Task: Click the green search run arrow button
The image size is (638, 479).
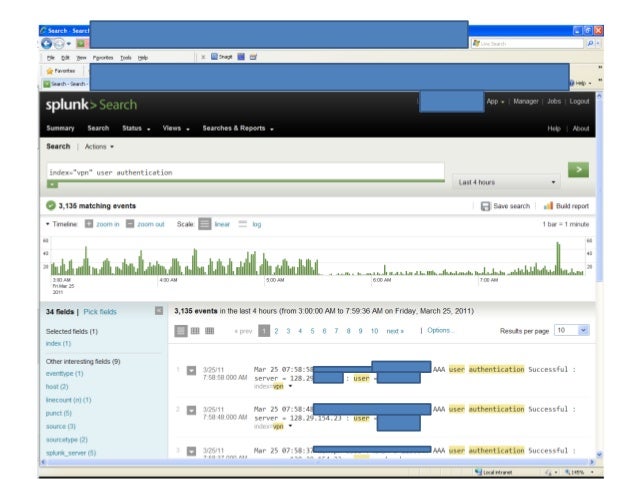Action: [x=578, y=169]
